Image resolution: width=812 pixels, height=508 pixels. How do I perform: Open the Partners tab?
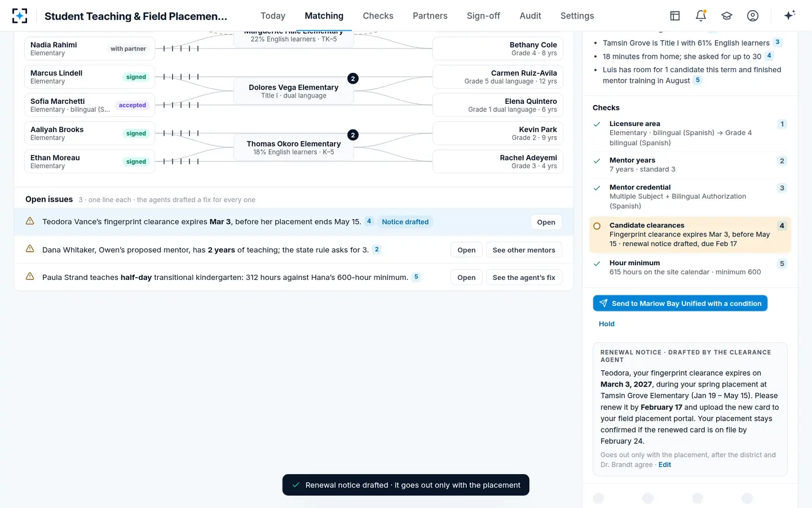430,16
